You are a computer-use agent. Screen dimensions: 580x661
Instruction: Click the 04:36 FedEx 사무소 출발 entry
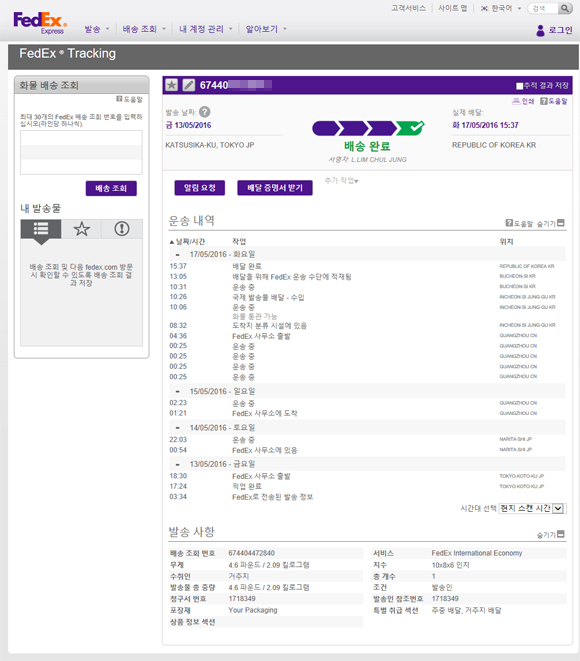pyautogui.click(x=261, y=336)
